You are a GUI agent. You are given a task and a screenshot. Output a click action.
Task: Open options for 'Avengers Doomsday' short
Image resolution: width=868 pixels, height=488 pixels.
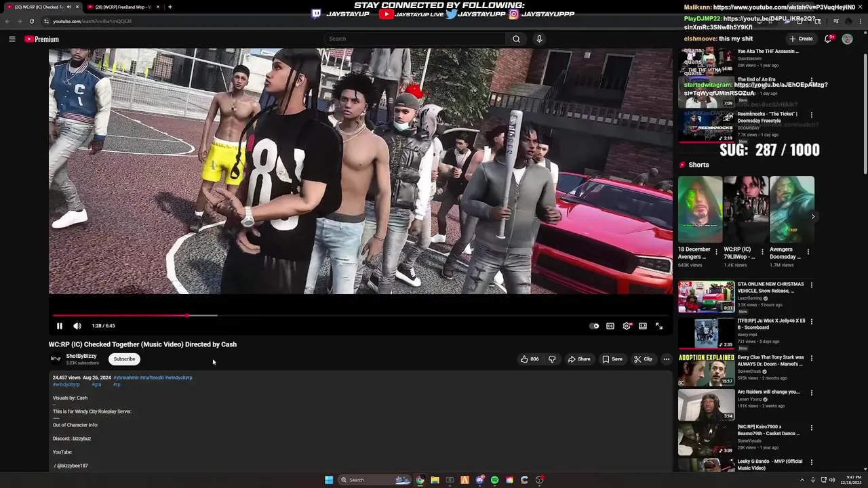(x=808, y=251)
